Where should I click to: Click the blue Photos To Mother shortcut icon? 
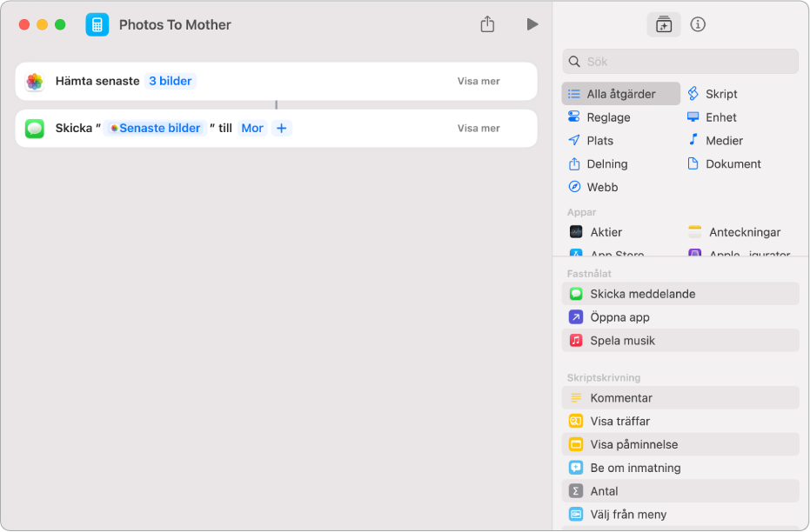tap(97, 24)
